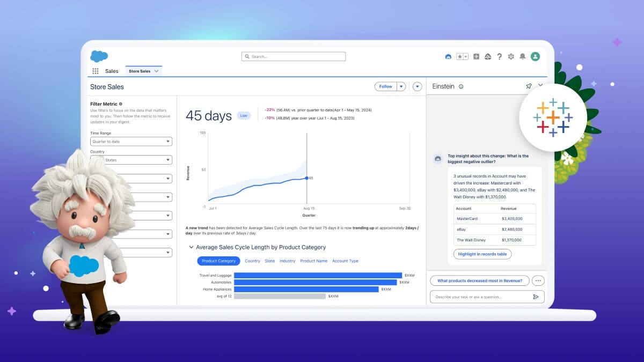
Task: Click the $2,480,000 revenue cell
Action: pyautogui.click(x=512, y=230)
